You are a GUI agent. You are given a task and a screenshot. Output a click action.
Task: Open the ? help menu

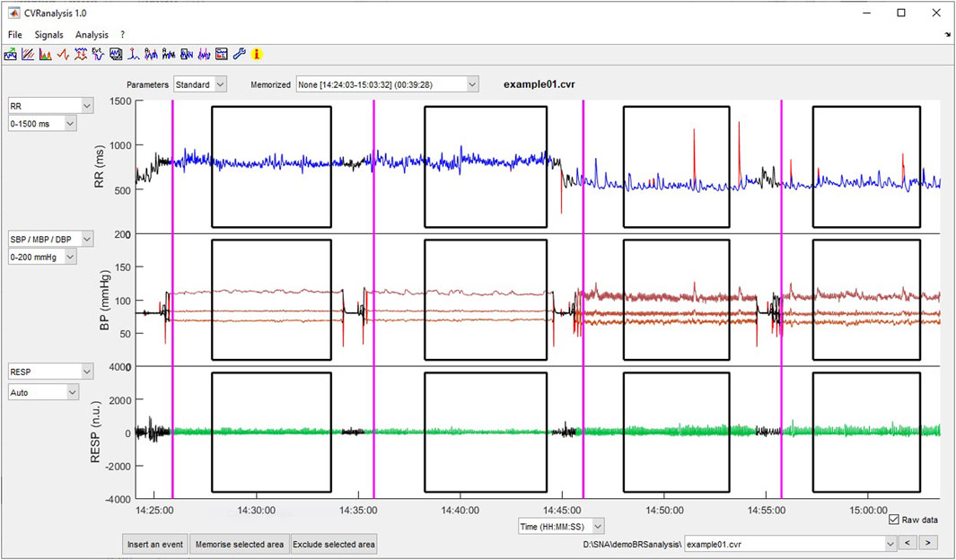[123, 35]
